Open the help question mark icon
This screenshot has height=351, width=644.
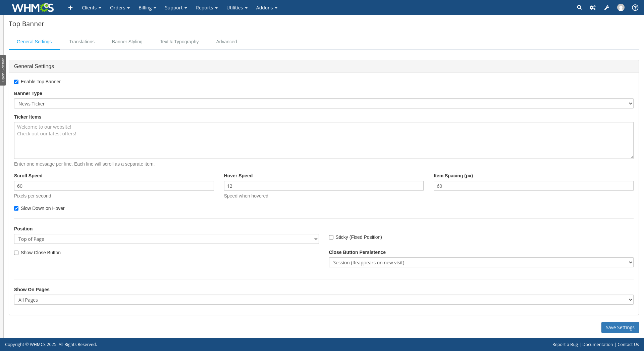[635, 7]
